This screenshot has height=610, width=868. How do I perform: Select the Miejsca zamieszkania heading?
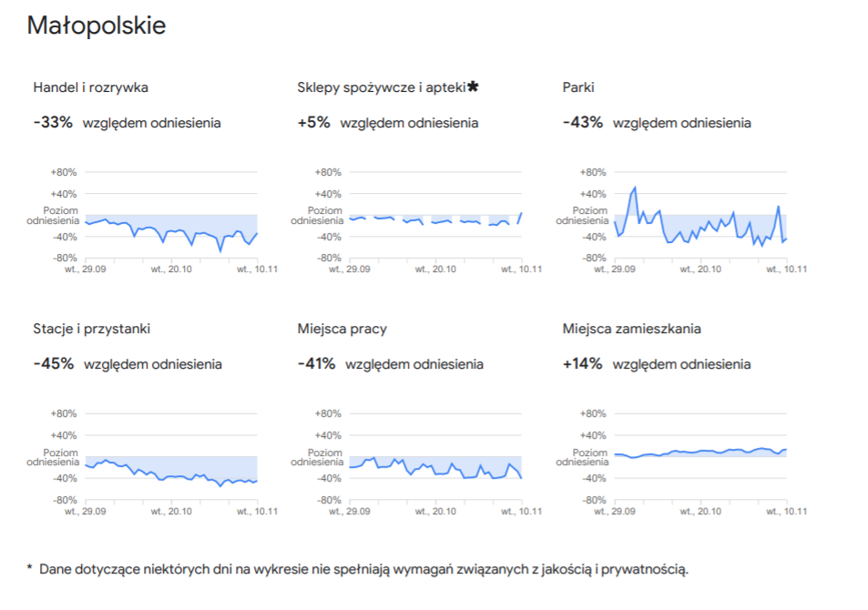click(x=632, y=329)
